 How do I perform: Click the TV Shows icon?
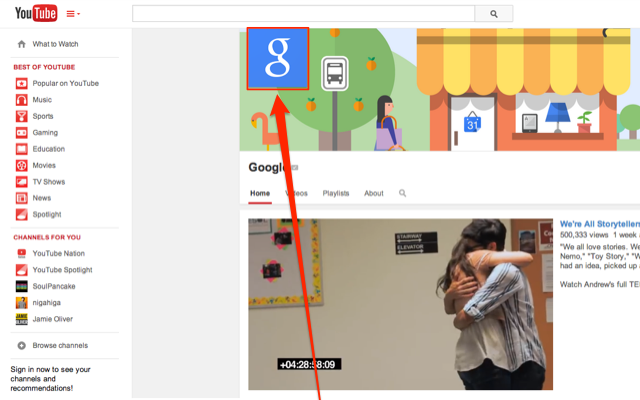[22, 182]
